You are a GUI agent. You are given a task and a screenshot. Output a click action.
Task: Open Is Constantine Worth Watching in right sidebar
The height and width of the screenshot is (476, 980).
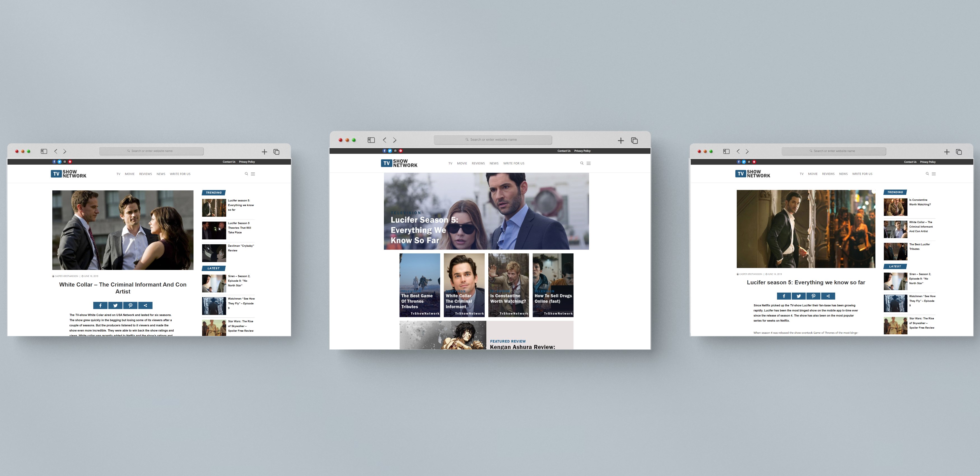click(x=920, y=202)
